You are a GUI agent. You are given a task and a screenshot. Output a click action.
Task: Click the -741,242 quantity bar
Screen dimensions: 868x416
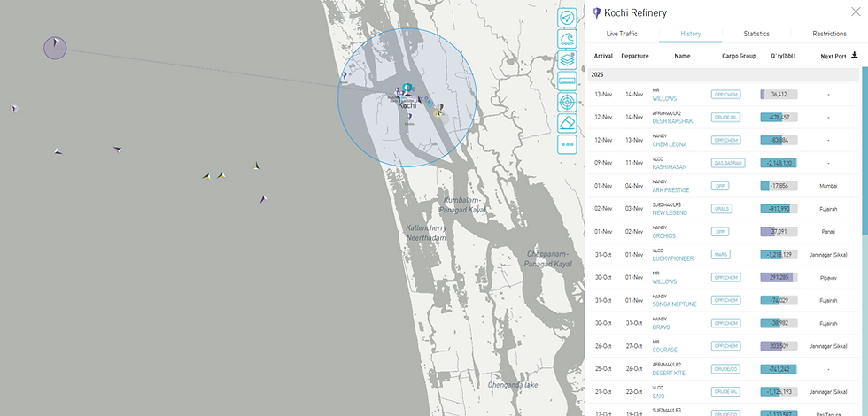tap(779, 369)
